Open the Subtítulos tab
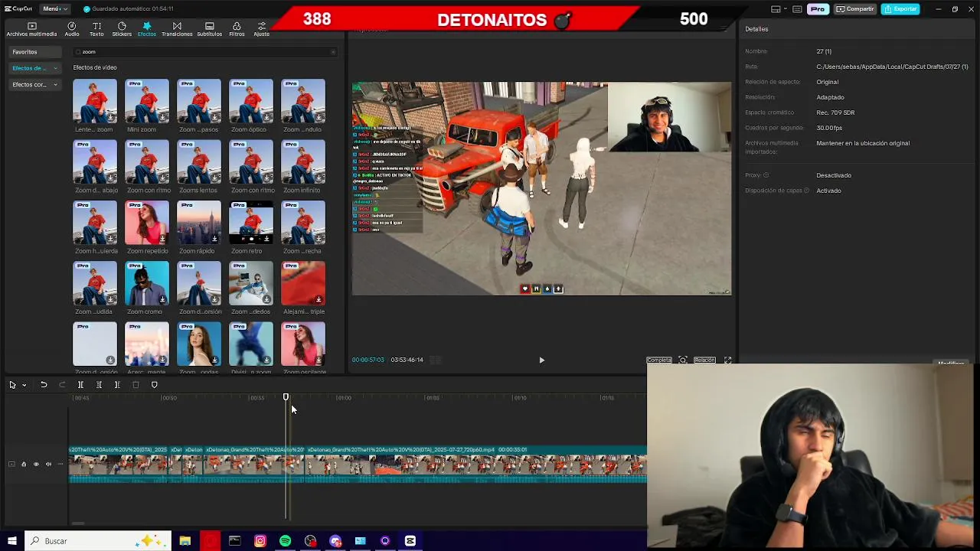 (209, 30)
